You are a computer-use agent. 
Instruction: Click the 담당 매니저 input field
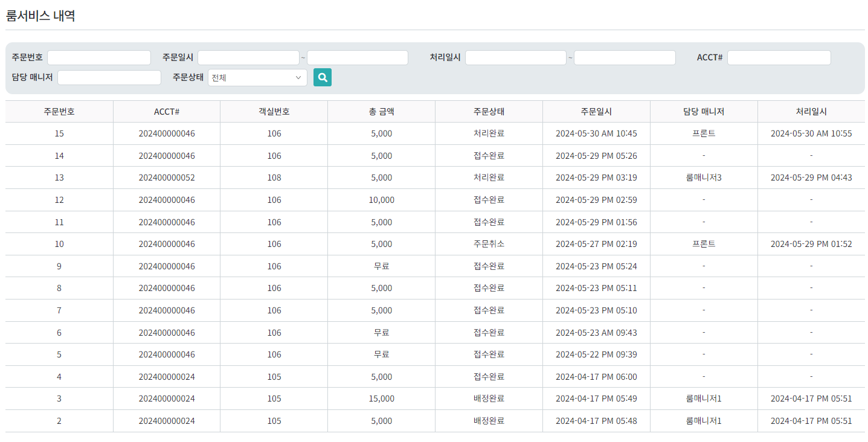coord(109,77)
